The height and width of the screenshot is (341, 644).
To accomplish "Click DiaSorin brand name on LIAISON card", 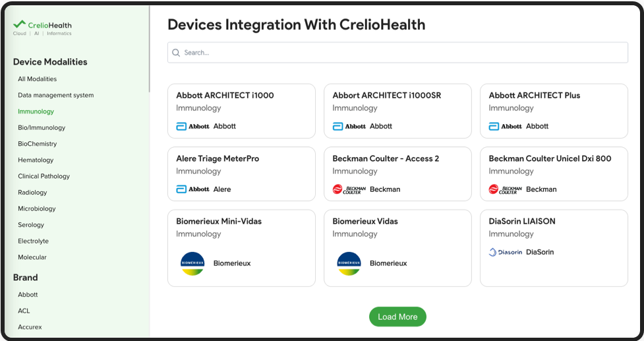I will pos(540,252).
